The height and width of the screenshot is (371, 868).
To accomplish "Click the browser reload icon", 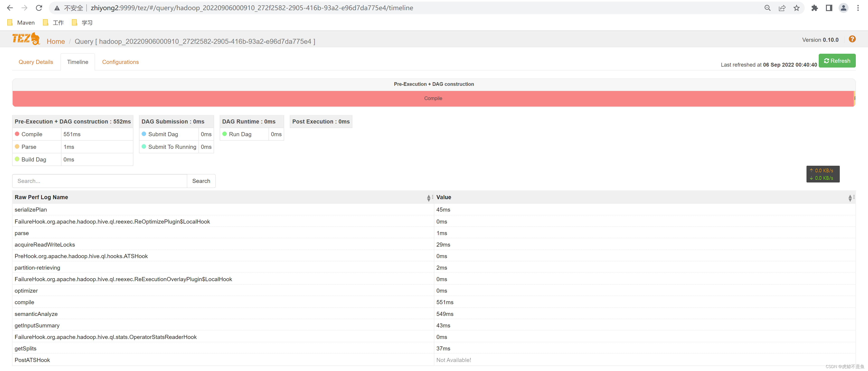I will point(39,8).
